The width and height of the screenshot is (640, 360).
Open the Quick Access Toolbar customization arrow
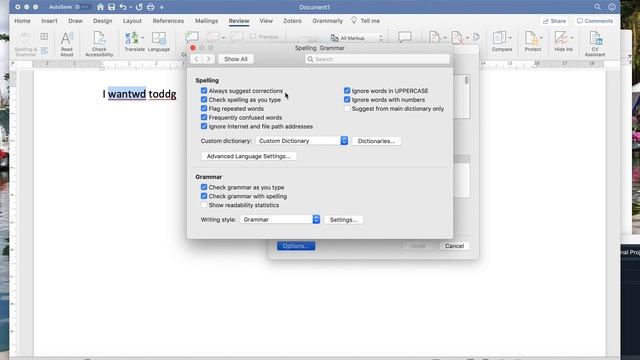[x=162, y=7]
